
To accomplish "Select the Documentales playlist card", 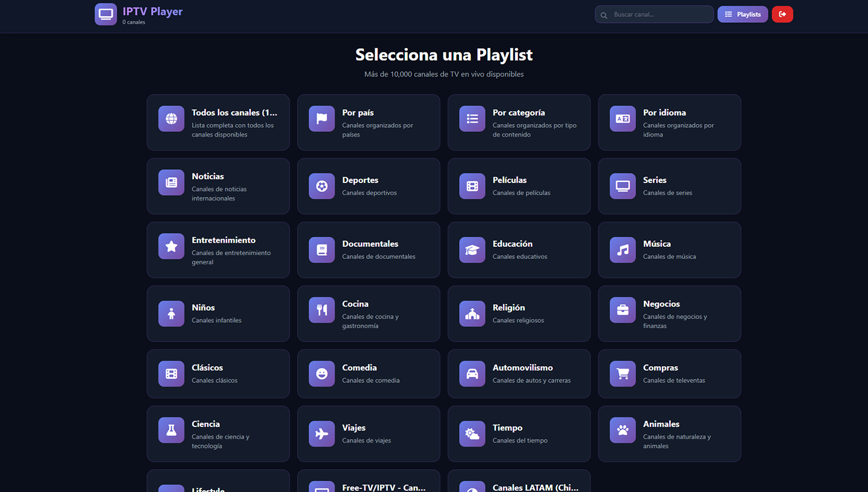I will point(369,250).
